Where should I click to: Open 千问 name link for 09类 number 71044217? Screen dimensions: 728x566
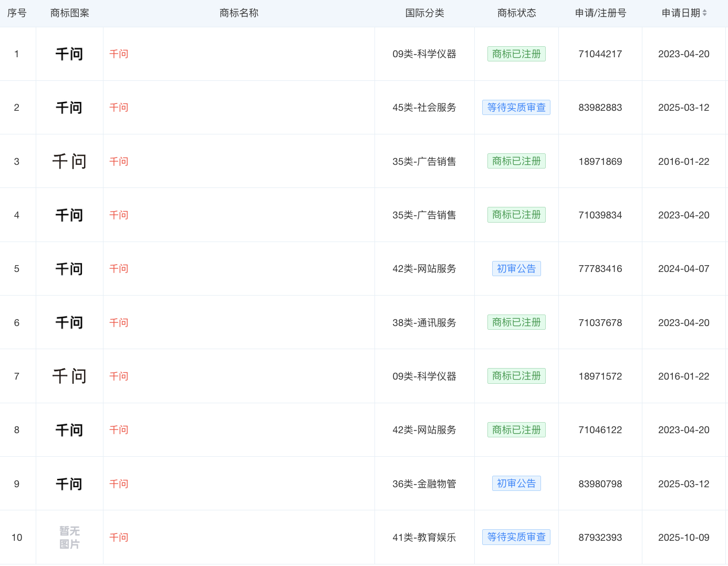point(119,54)
